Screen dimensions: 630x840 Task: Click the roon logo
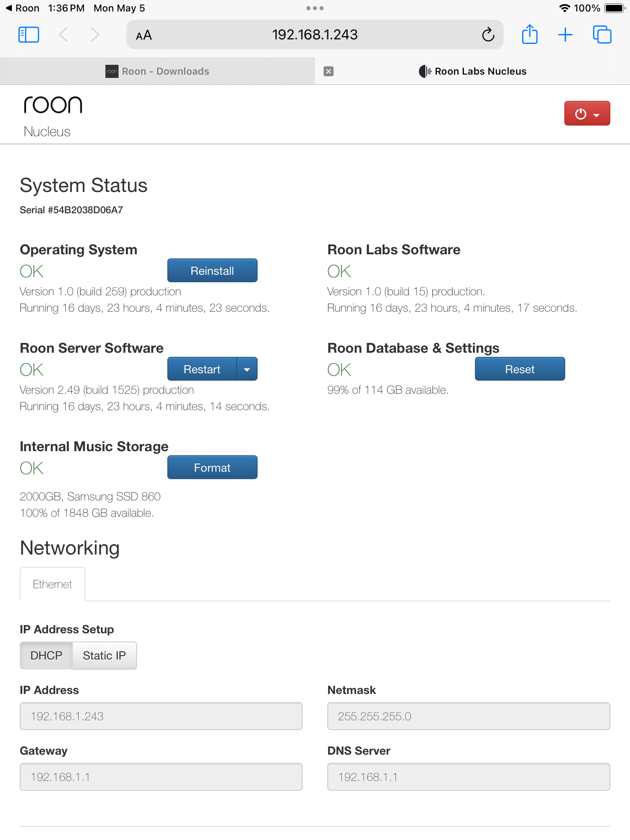coord(53,105)
